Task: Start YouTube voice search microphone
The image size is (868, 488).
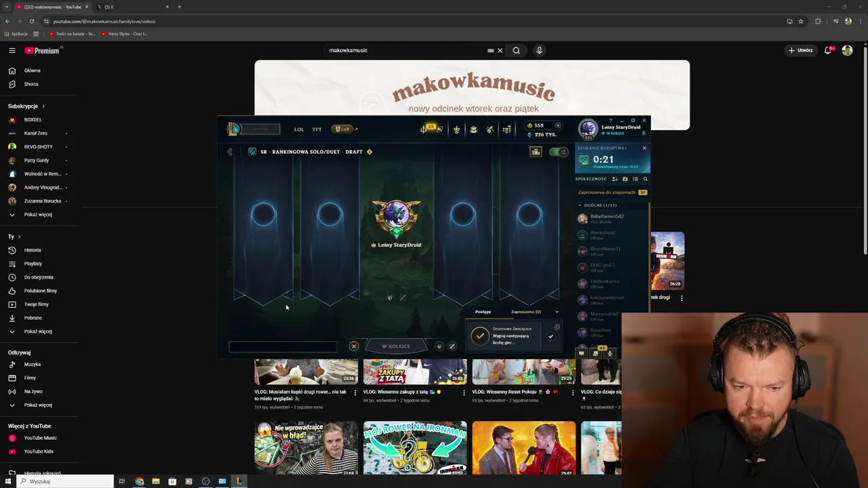Action: (x=539, y=50)
